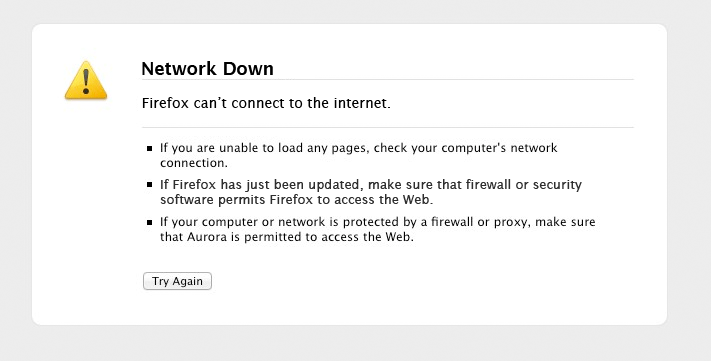Click the square bullet beside the first tip
The height and width of the screenshot is (361, 711).
click(150, 148)
